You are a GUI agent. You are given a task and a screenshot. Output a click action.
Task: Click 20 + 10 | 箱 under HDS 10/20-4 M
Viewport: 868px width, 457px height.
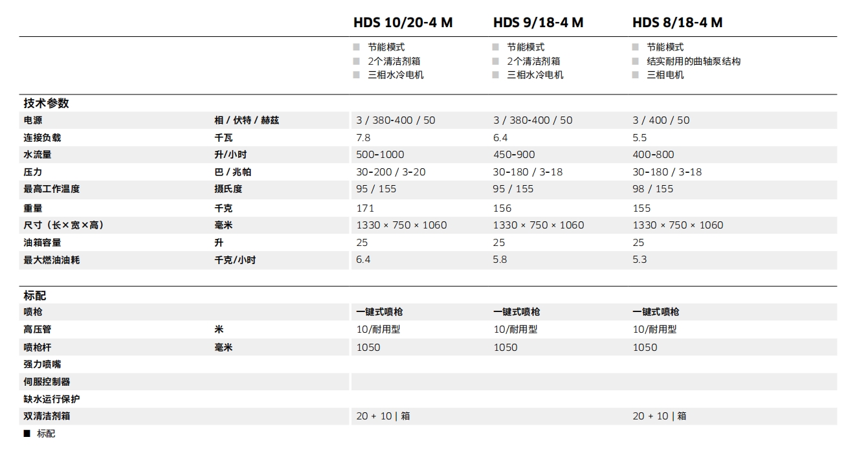click(383, 416)
